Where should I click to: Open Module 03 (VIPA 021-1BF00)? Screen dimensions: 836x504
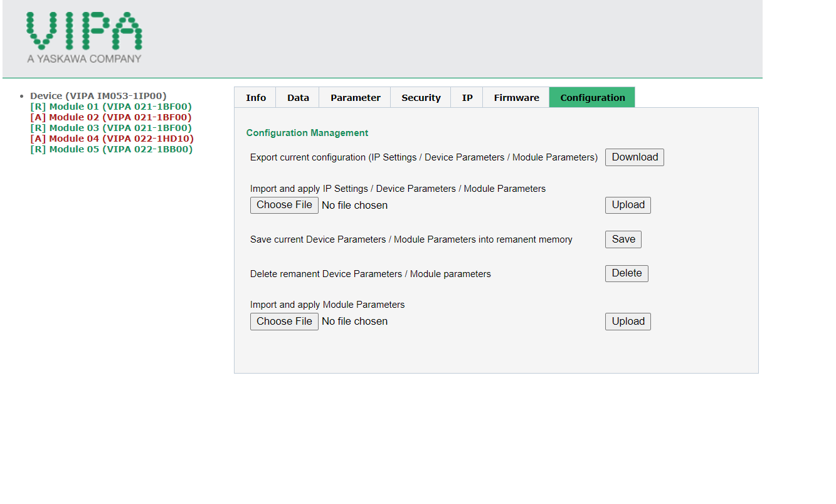point(111,128)
